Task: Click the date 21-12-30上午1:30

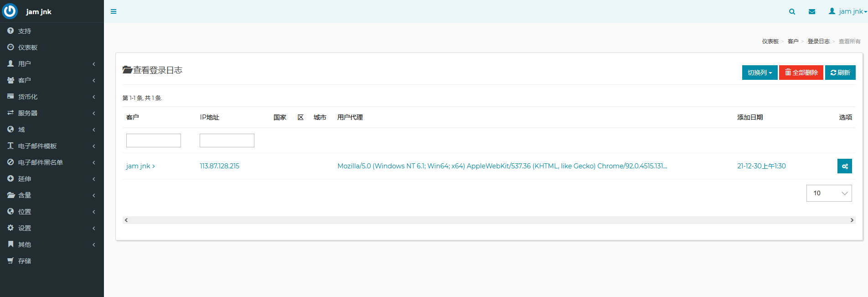Action: click(x=761, y=166)
